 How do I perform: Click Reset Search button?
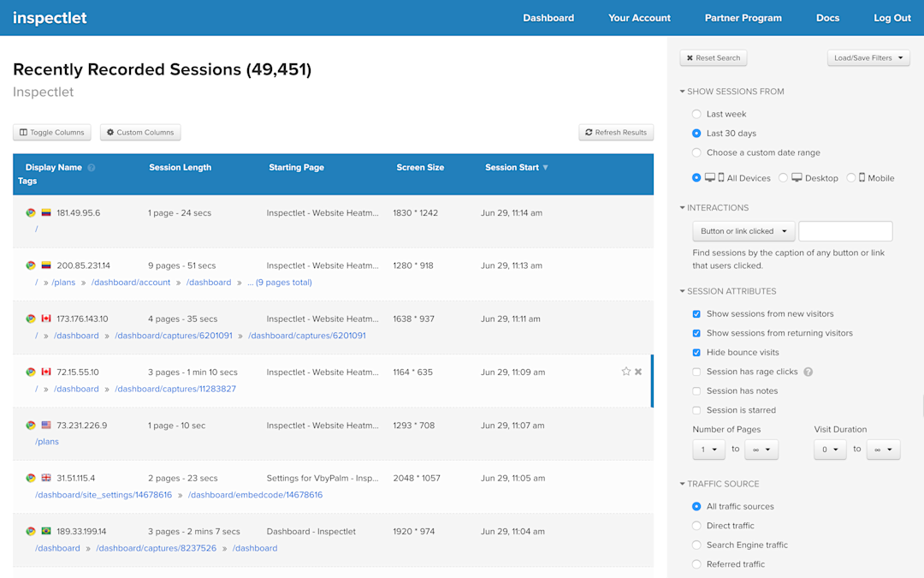tap(713, 58)
